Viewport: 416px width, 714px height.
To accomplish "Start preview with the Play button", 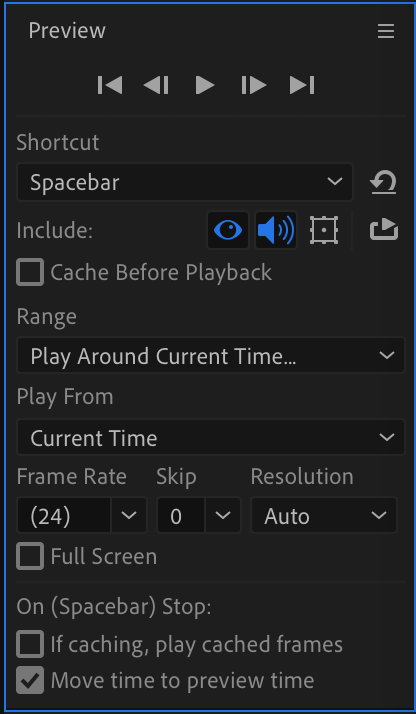I will coord(205,85).
